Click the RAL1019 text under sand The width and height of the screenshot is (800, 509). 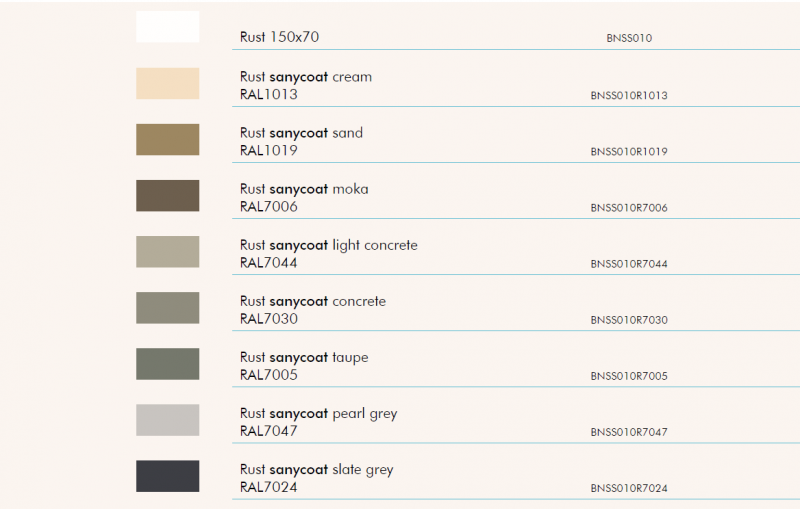click(268, 150)
